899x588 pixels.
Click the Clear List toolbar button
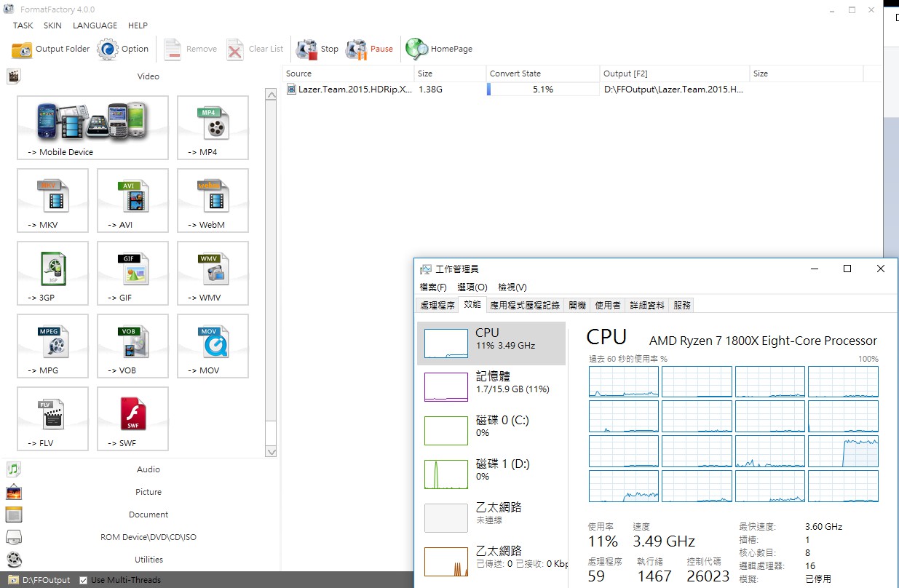tap(255, 49)
